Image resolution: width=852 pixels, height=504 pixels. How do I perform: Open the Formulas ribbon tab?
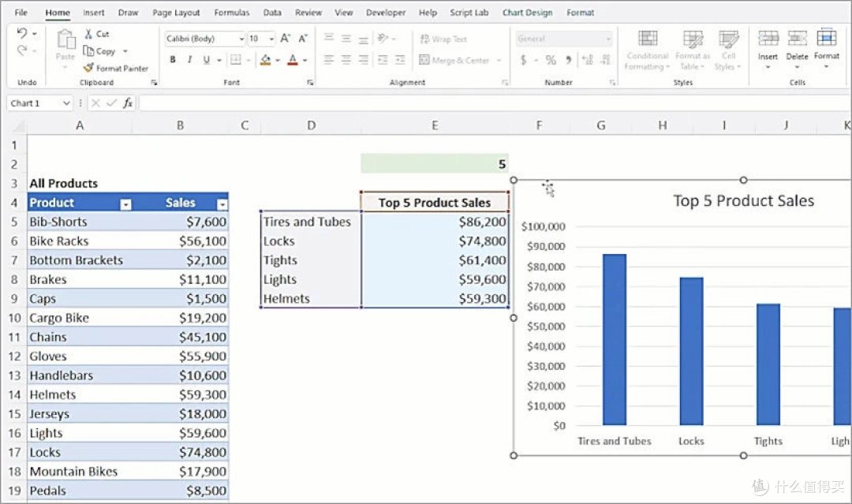(231, 12)
